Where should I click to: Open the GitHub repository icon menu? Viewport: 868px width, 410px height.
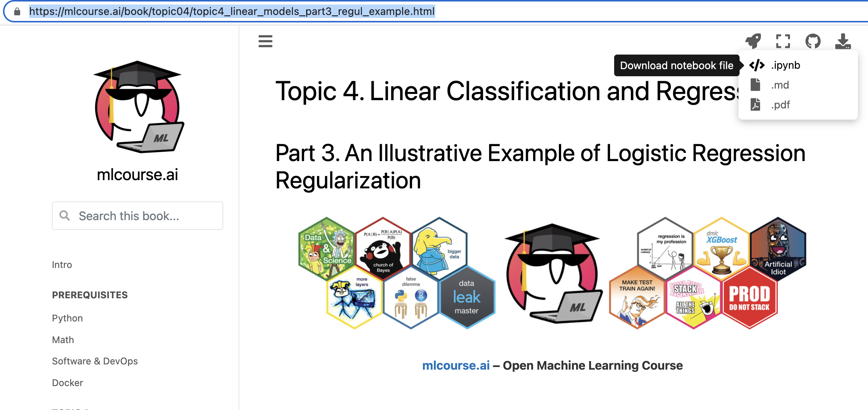coord(813,41)
